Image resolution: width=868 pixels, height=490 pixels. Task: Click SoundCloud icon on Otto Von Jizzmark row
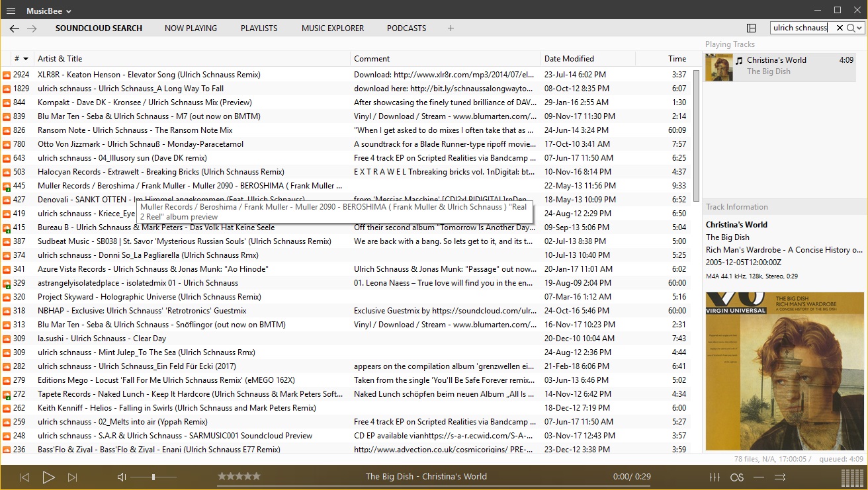click(7, 144)
